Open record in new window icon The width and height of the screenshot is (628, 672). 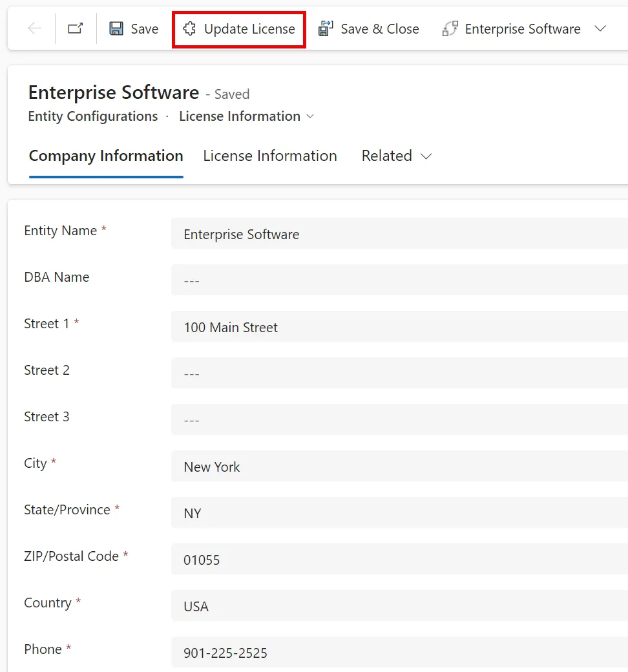pos(76,28)
